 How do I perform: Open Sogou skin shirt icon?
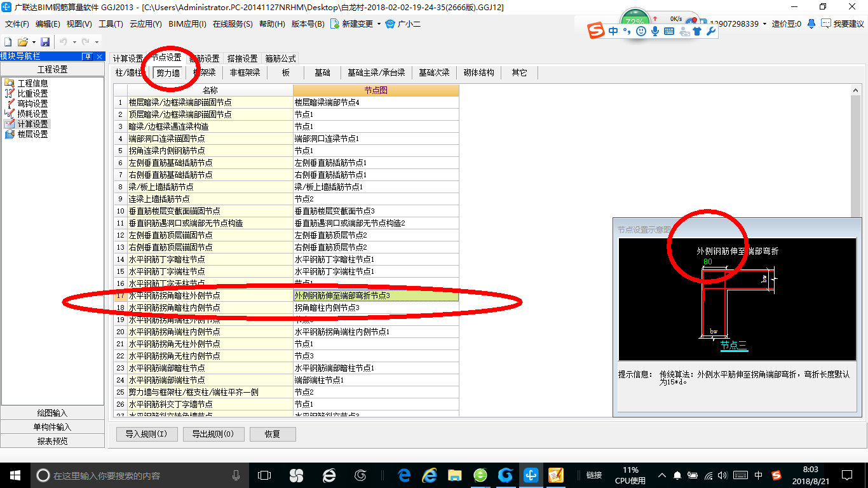pyautogui.click(x=697, y=30)
